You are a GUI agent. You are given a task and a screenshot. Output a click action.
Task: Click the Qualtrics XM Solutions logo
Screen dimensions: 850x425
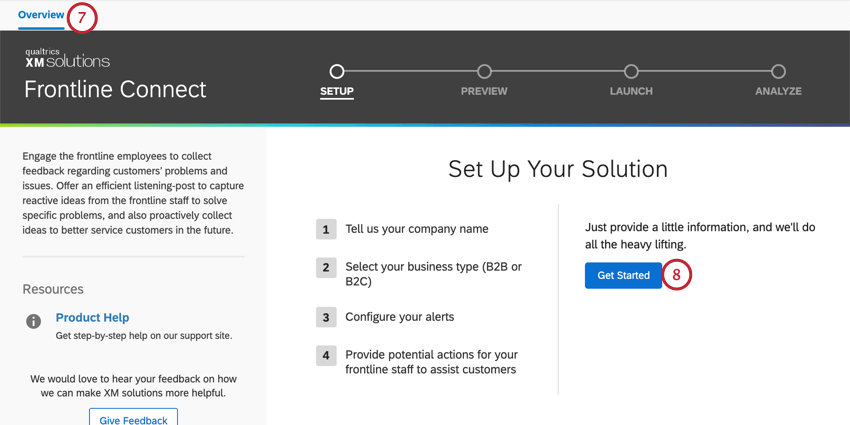[x=67, y=58]
